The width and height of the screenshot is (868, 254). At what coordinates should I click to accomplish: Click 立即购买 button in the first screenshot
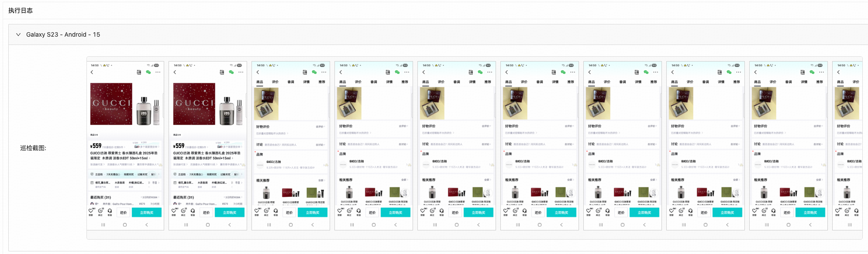[147, 213]
